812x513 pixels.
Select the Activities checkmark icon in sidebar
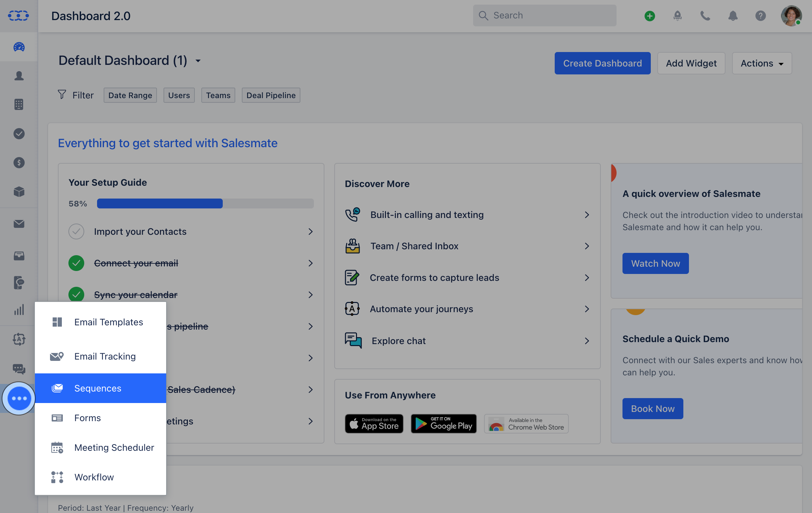pos(18,134)
